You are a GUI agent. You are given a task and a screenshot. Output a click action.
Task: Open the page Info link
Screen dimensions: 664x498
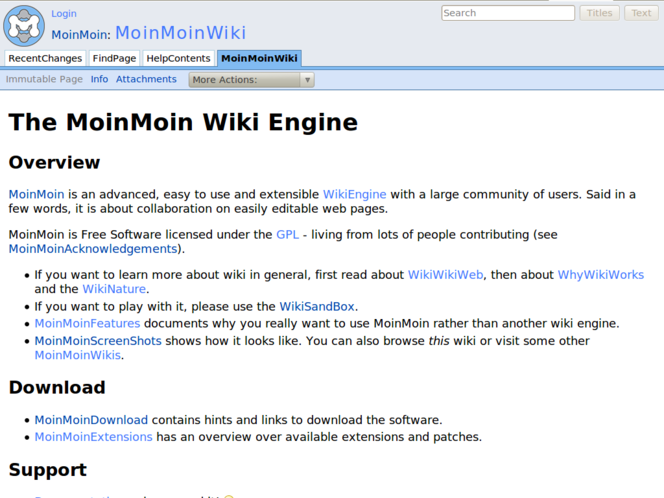click(99, 79)
